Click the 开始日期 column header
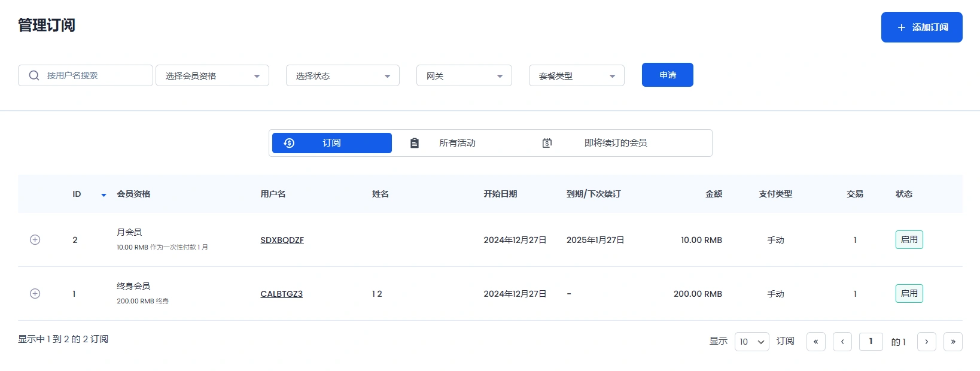Image resolution: width=980 pixels, height=371 pixels. [500, 194]
